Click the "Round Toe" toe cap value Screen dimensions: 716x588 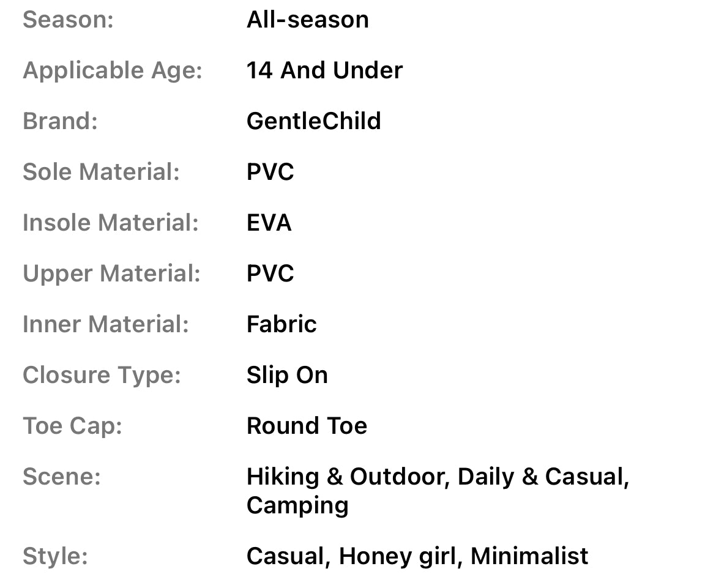tap(307, 426)
